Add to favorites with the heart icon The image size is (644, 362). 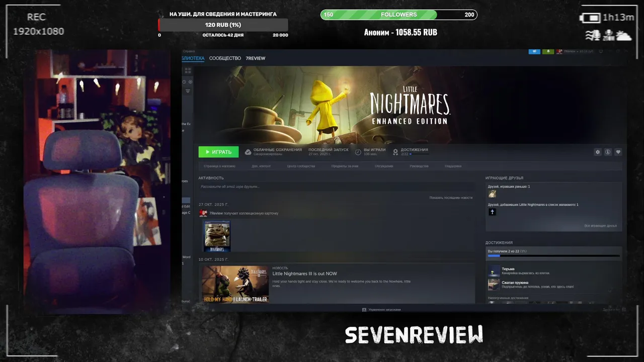[x=618, y=152]
